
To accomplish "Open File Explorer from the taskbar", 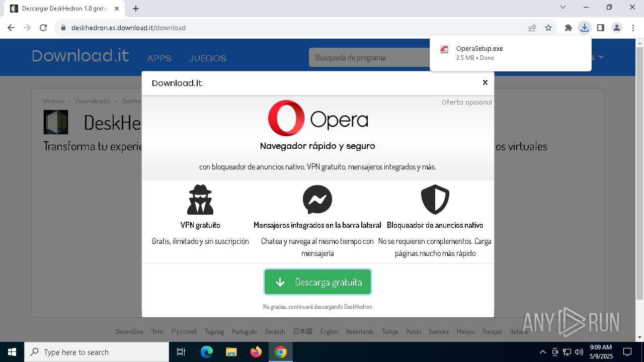I will click(231, 352).
